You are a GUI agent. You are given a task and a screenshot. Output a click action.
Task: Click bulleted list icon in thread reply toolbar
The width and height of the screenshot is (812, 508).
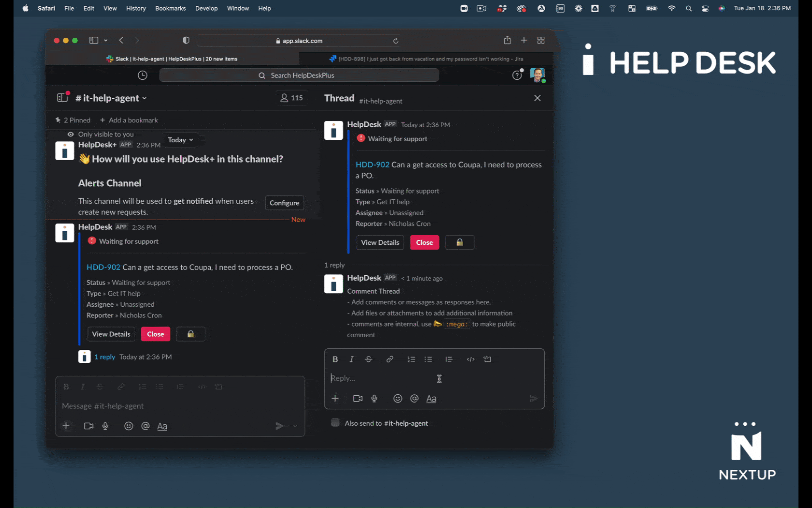coord(428,359)
